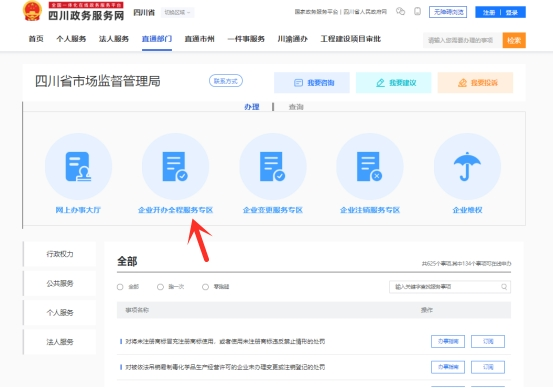The image size is (553, 388).
Task: Select the 跑一次 radio button
Action: (160, 287)
